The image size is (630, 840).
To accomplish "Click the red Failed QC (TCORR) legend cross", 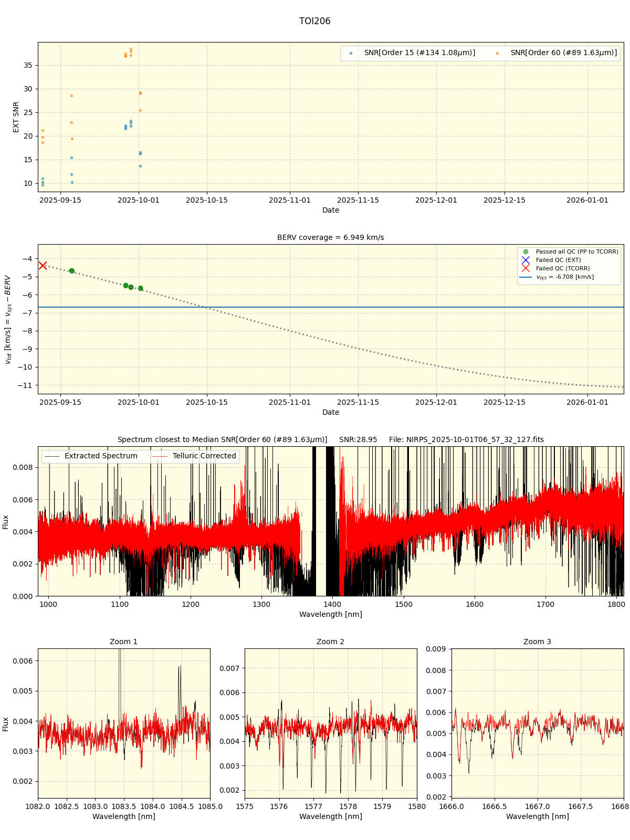I will 526,269.
